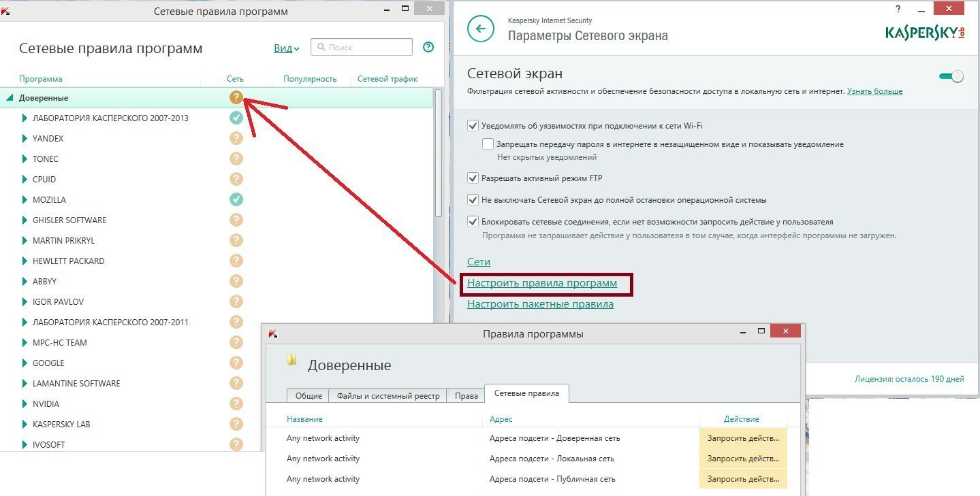Switch to the Общие tab
980x496 pixels.
(308, 395)
